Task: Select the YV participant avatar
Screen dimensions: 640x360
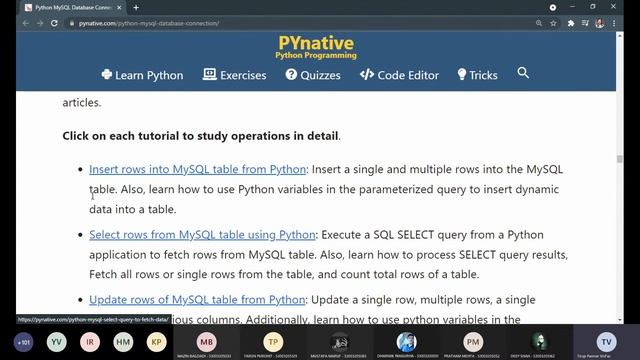Action: point(56,342)
